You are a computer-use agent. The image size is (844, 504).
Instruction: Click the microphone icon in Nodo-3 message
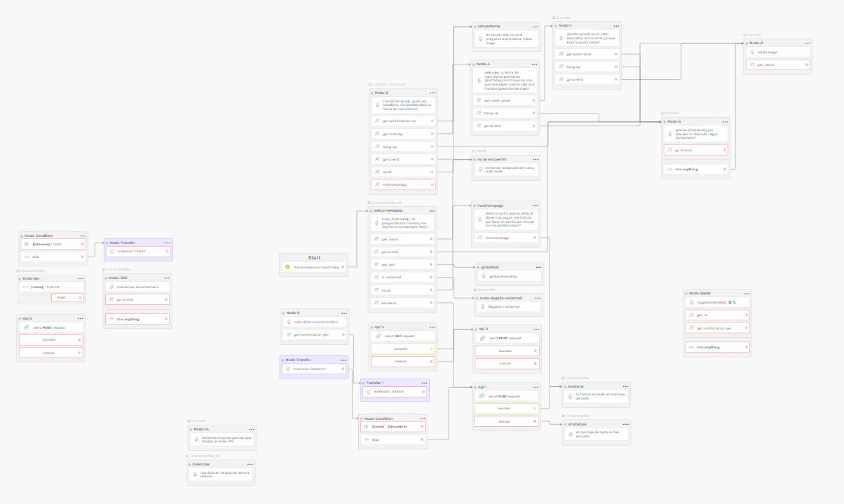pyautogui.click(x=378, y=104)
